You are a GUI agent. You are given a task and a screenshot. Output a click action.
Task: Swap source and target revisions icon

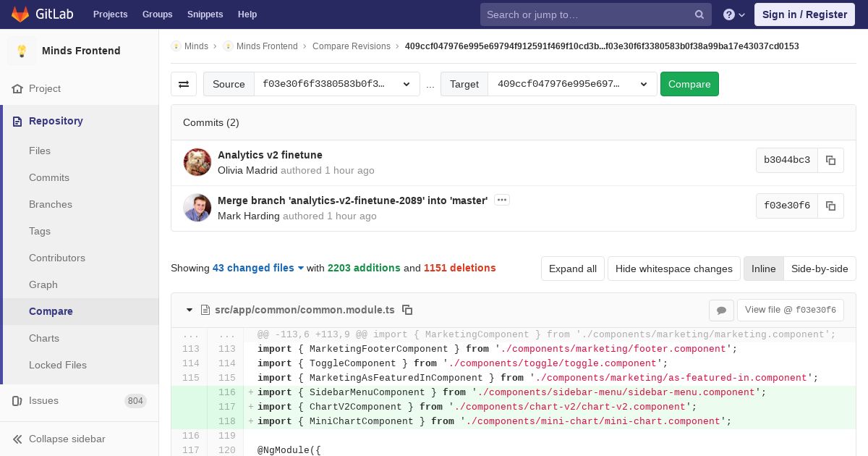tap(184, 84)
